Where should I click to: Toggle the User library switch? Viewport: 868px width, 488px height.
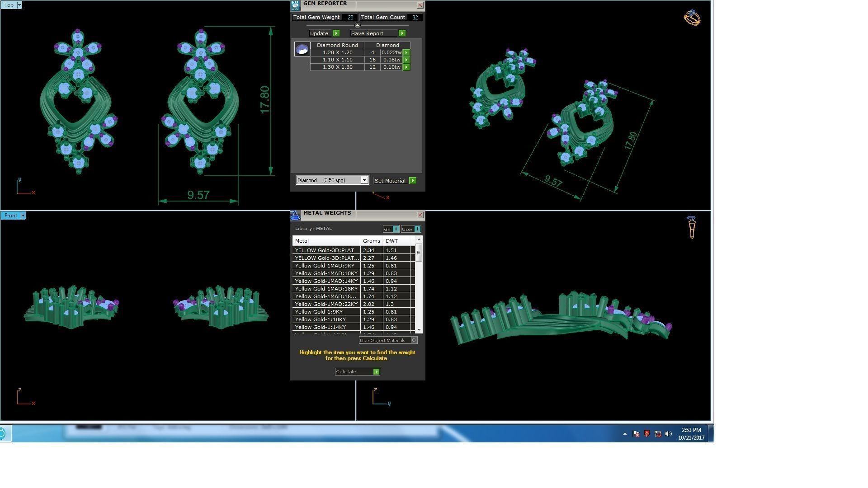tap(417, 229)
